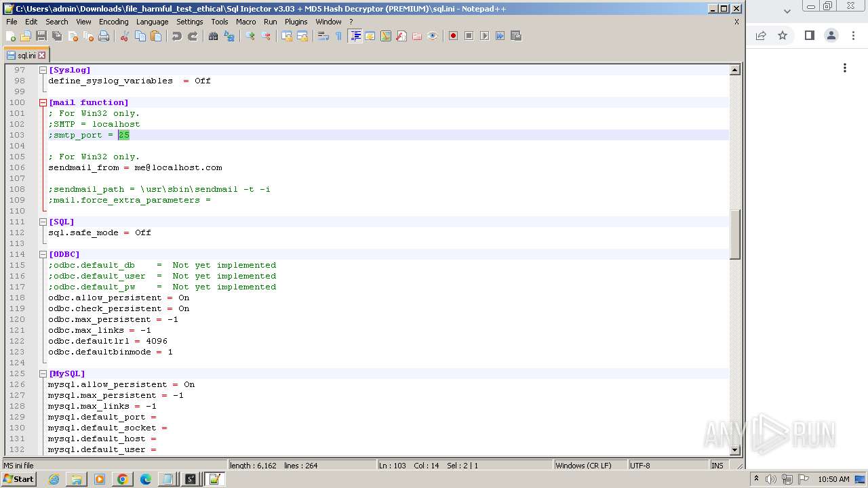Click the taskbar volume speaker icon
Screen dimensions: 868x488
click(x=771, y=479)
